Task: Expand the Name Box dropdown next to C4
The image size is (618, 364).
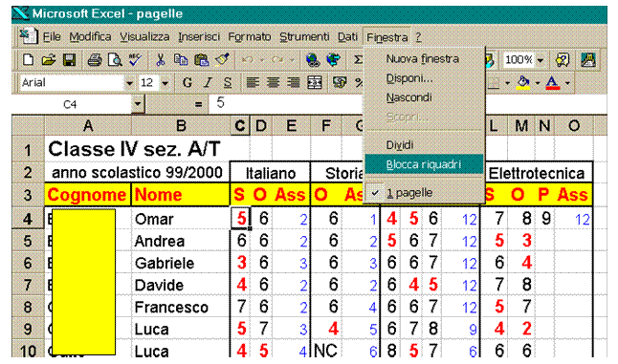Action: pos(138,104)
